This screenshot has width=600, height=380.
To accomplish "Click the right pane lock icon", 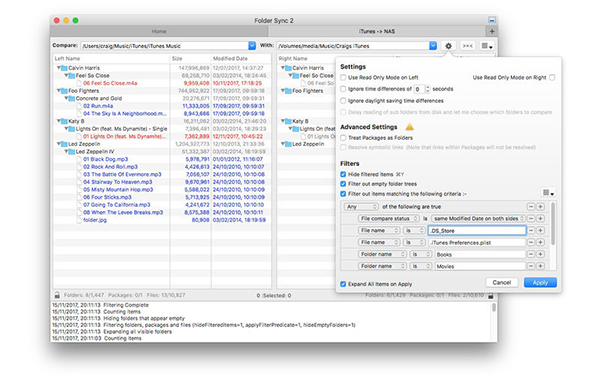I will coord(491,295).
